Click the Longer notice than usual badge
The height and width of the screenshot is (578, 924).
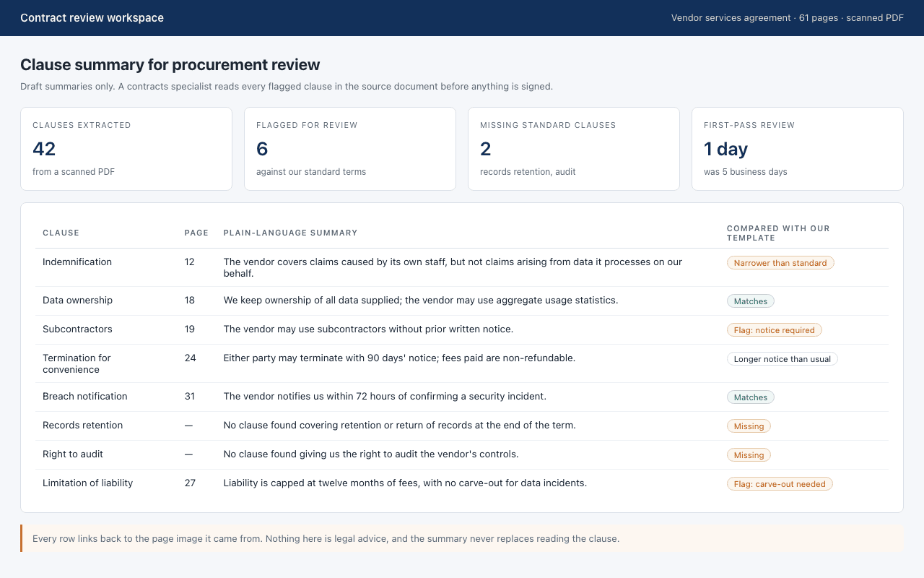(x=783, y=359)
